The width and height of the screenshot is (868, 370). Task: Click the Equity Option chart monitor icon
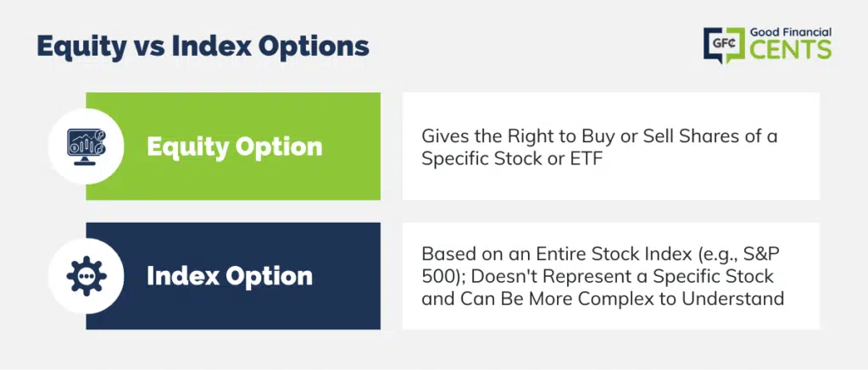coord(86,147)
